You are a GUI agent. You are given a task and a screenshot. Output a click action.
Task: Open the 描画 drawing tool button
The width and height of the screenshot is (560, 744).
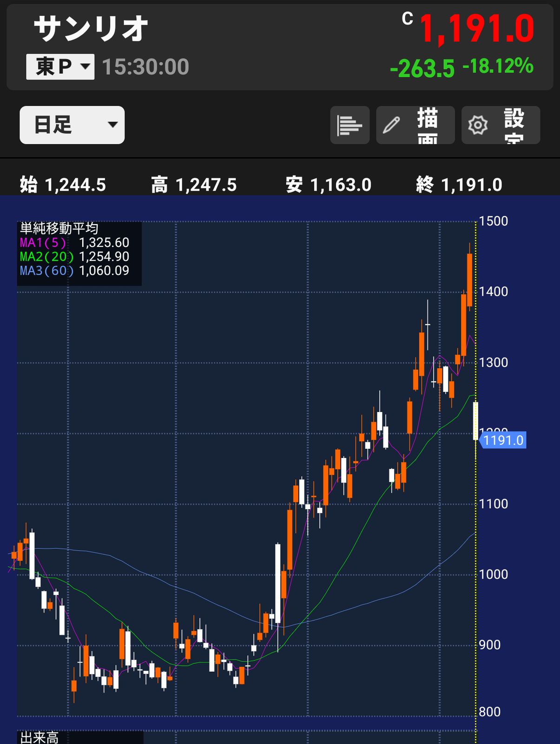pos(415,125)
